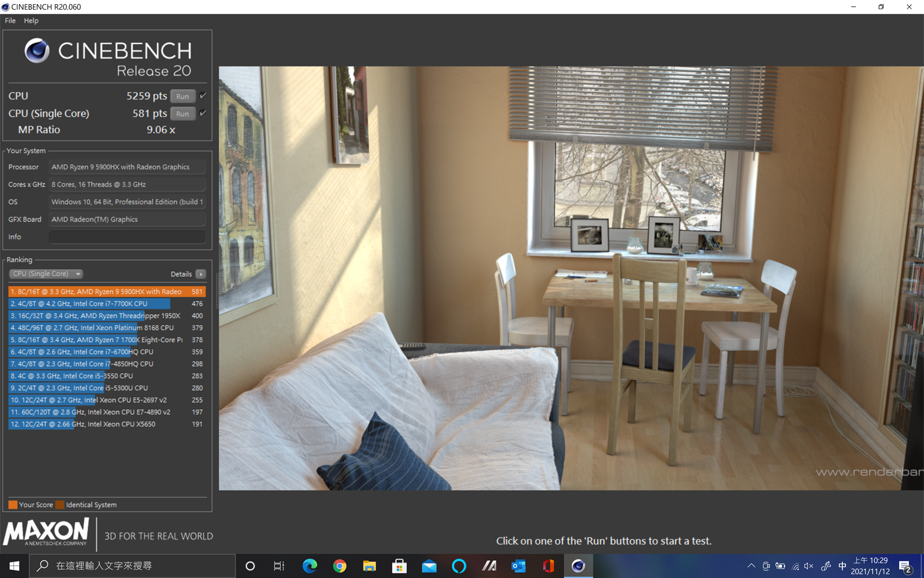Open the slanted white-stripes app on the taskbar
Viewport: 924px width, 578px height.
pos(489,566)
